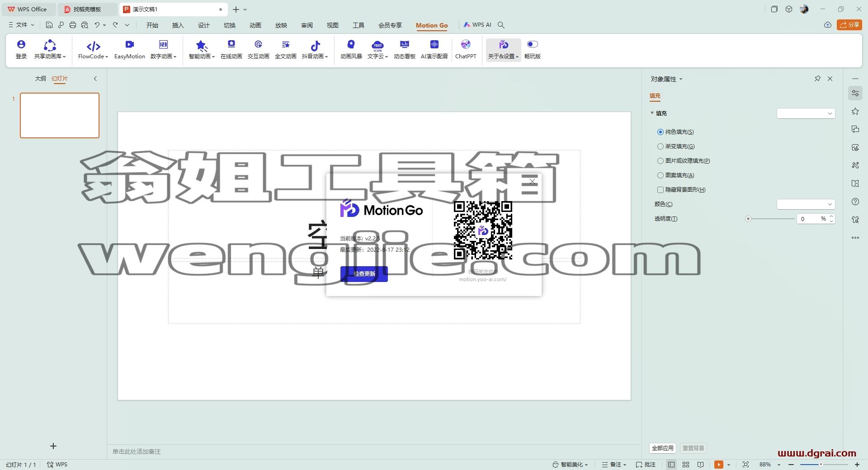Click the more options dots in sidebar

pyautogui.click(x=855, y=238)
